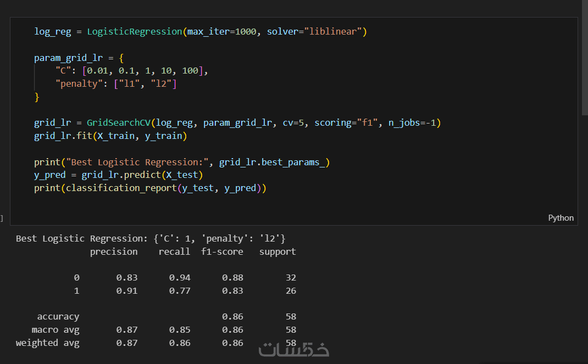Click the Khamsat watermark logo

[294, 350]
